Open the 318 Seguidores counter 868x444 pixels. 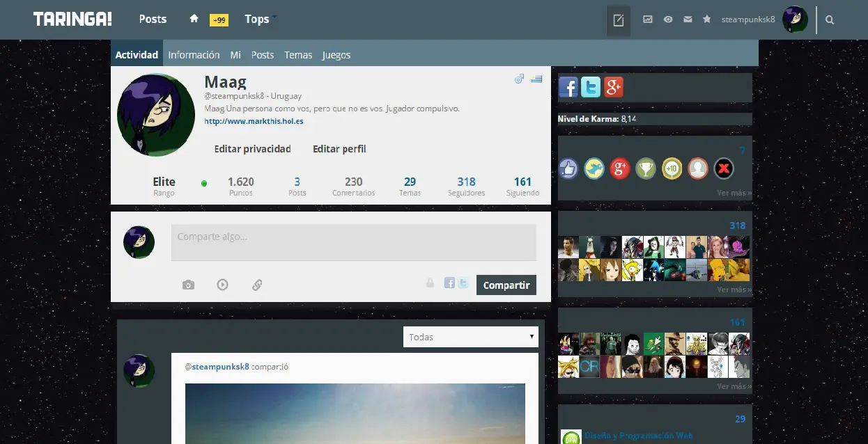click(x=467, y=186)
